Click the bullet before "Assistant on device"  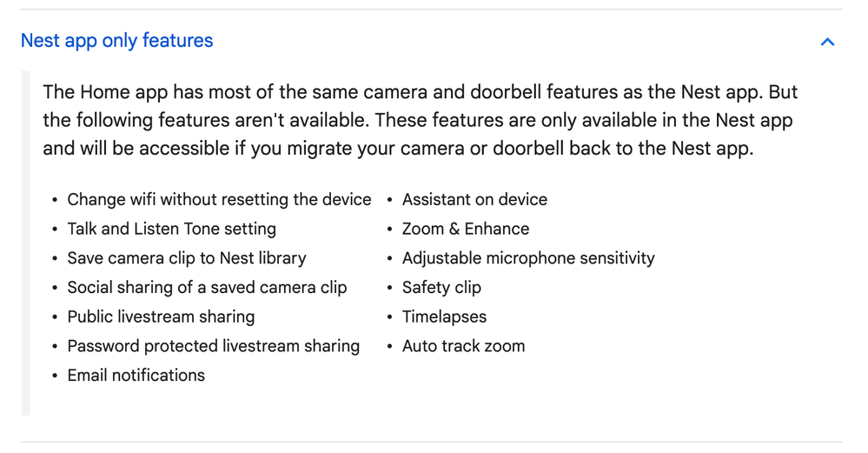(390, 201)
